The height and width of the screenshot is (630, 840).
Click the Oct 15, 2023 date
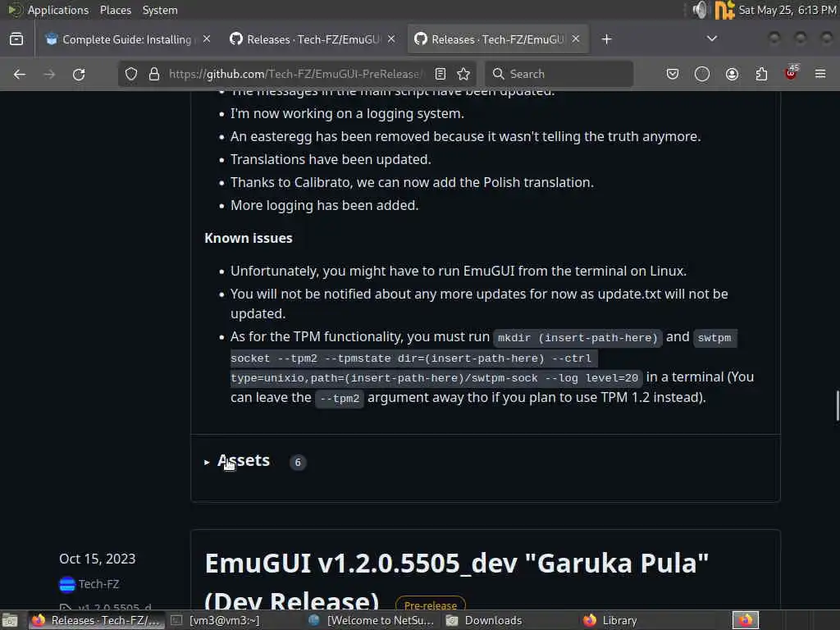tap(98, 559)
